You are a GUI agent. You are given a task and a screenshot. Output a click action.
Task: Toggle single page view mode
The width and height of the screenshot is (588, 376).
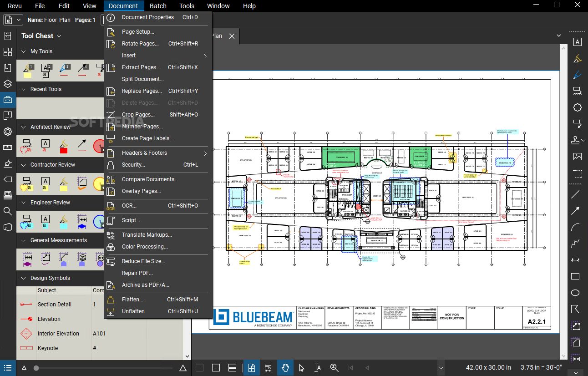pos(199,368)
